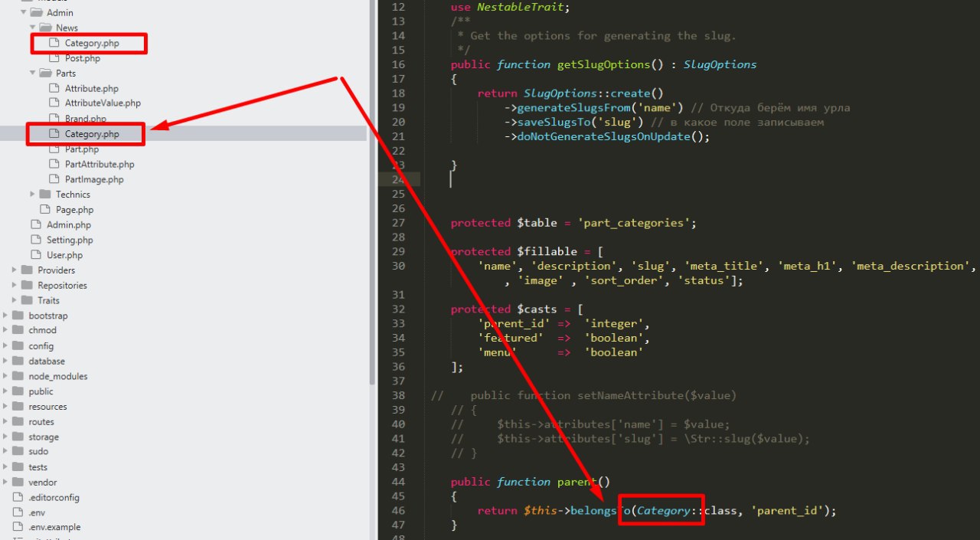Click the getSlugOptions function name
980x540 pixels.
tap(603, 64)
